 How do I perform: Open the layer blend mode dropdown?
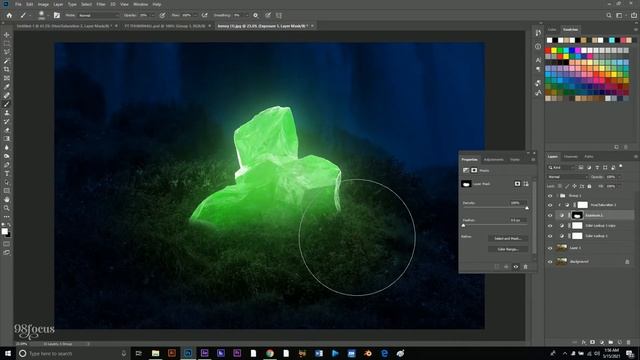pyautogui.click(x=567, y=177)
